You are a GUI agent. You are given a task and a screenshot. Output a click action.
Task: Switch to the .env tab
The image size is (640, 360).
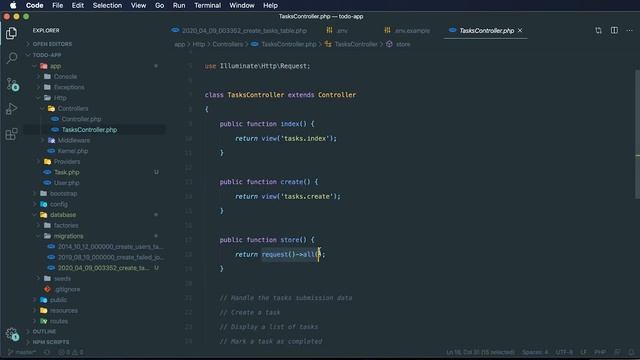[x=338, y=31]
